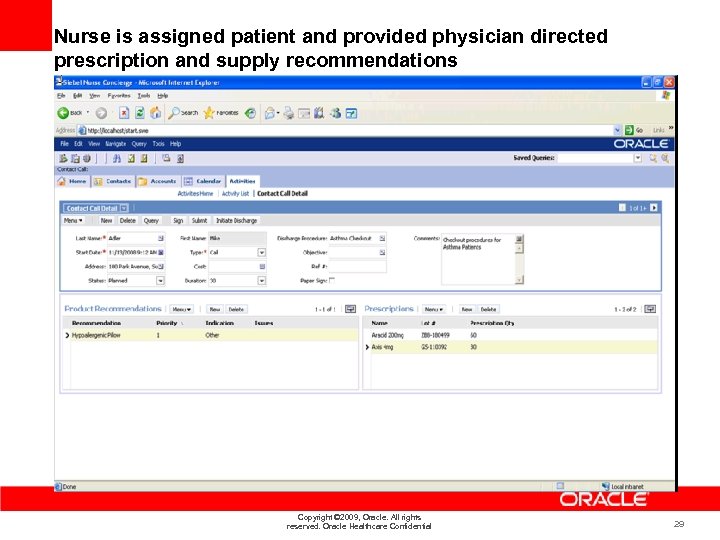Click Delete in Prescriptions

[x=488, y=309]
